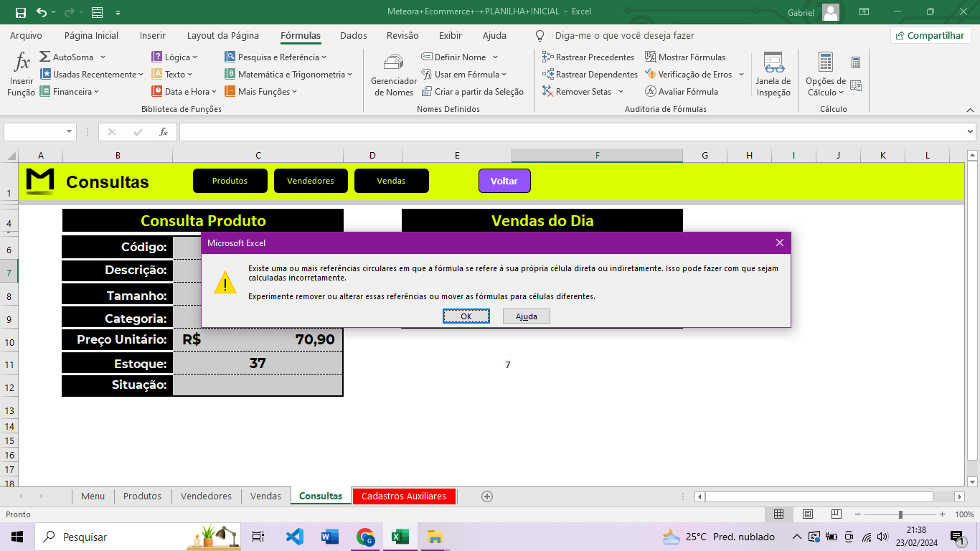
Task: Click the zoom slider handle
Action: tap(900, 514)
